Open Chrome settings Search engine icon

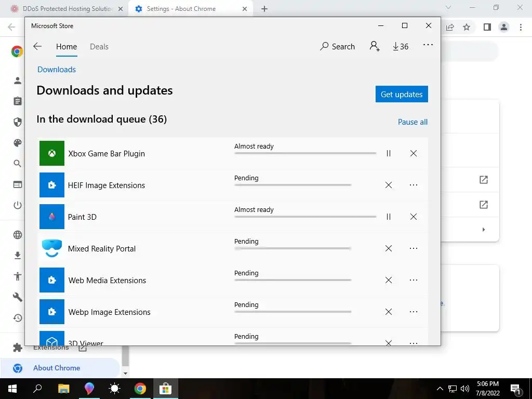click(x=18, y=164)
